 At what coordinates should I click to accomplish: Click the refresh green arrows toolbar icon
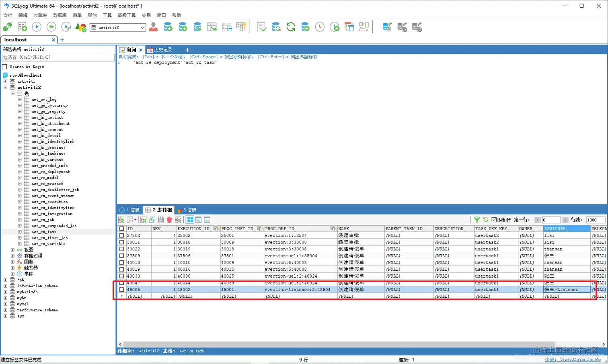291,27
